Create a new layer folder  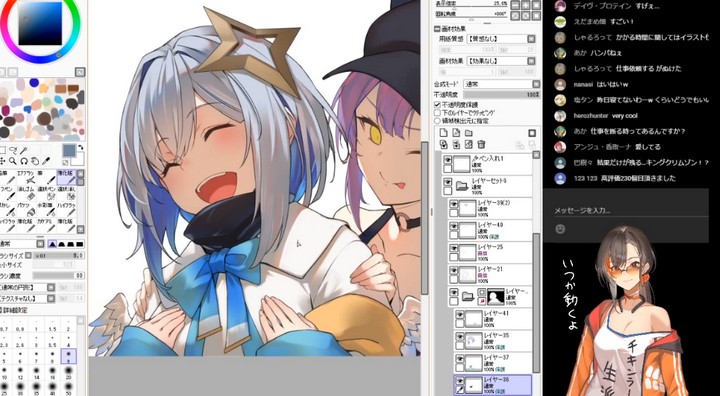click(x=469, y=133)
